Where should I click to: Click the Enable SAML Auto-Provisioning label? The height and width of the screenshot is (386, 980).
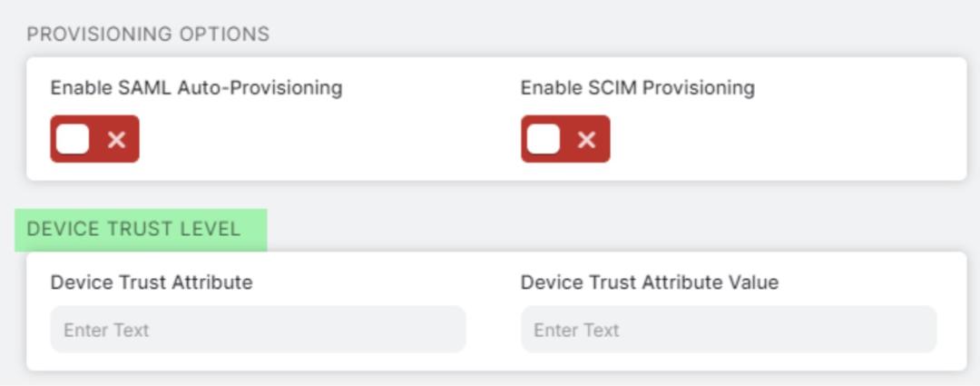coord(196,88)
